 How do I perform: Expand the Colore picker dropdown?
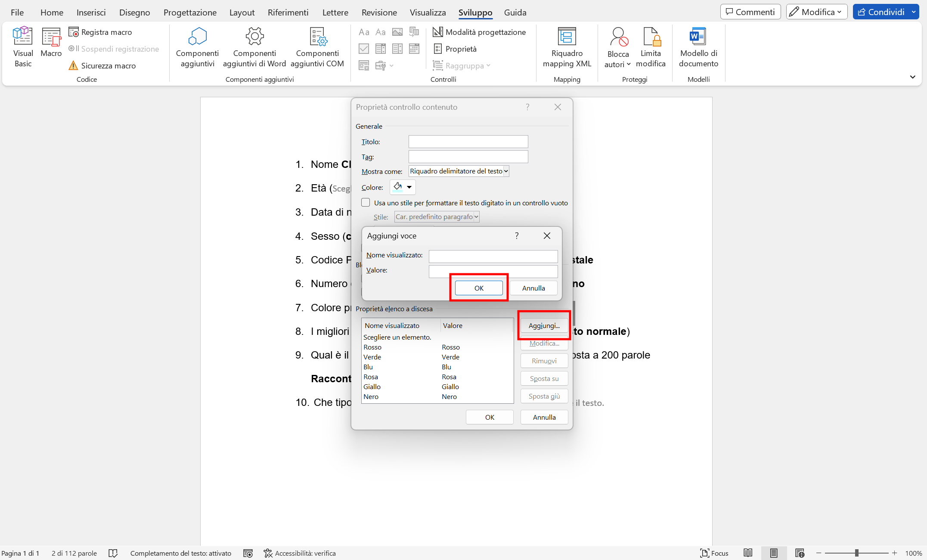(x=409, y=187)
